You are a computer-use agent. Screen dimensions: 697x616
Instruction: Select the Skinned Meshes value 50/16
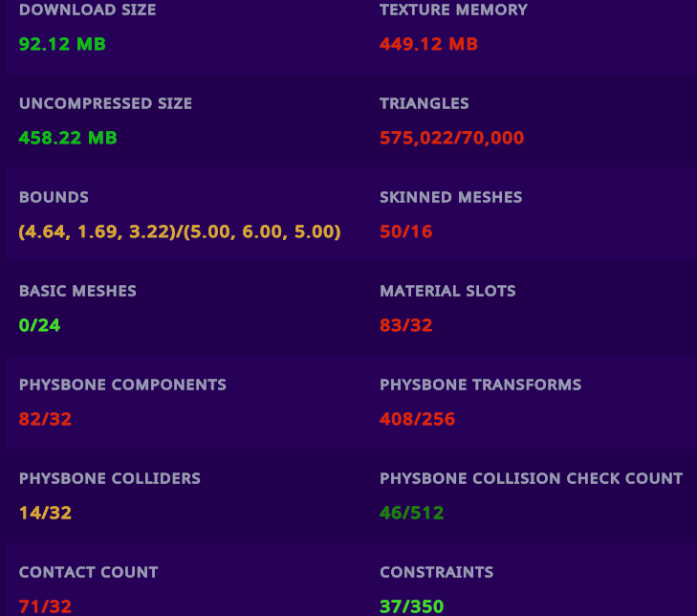tap(405, 231)
